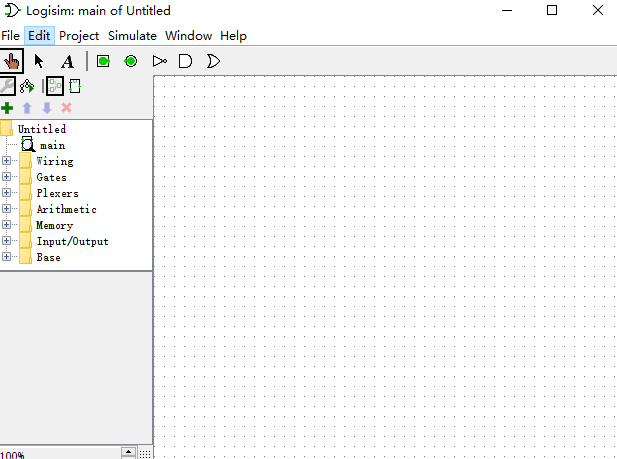Image resolution: width=617 pixels, height=459 pixels.
Task: Select the 'Memory' label
Action: [55, 226]
